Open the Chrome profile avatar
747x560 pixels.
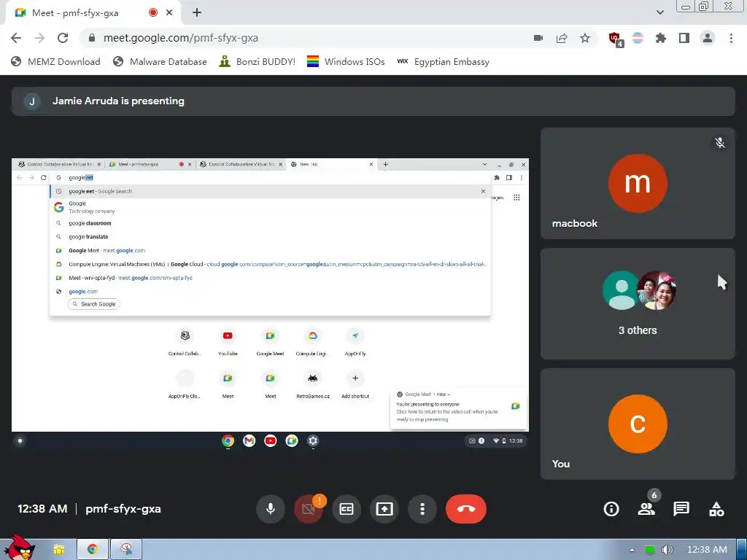coord(708,38)
